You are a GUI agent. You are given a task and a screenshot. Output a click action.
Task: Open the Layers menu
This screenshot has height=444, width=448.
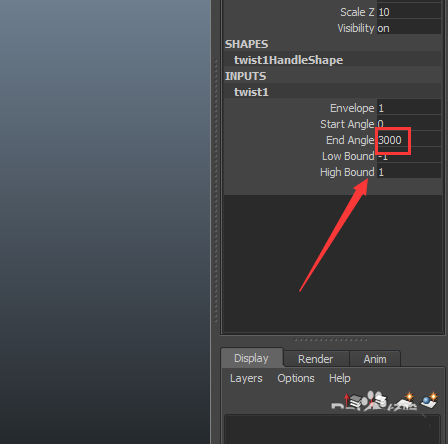[x=246, y=378]
